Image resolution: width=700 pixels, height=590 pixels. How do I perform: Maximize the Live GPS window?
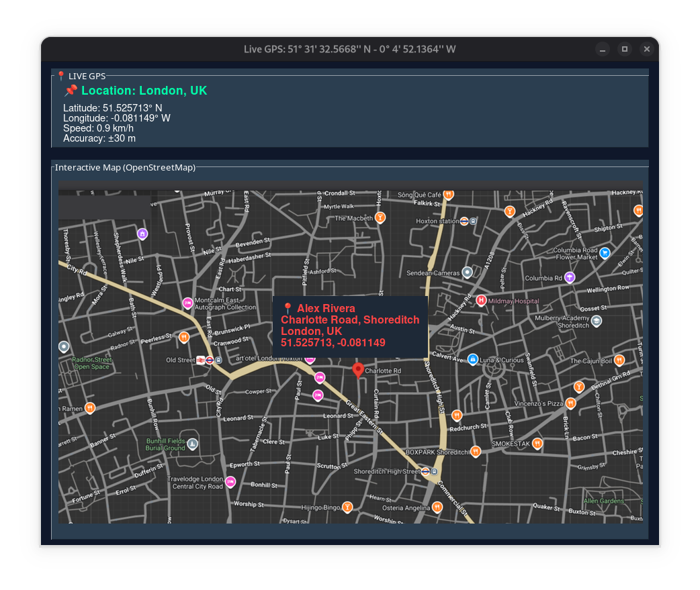[x=625, y=49]
